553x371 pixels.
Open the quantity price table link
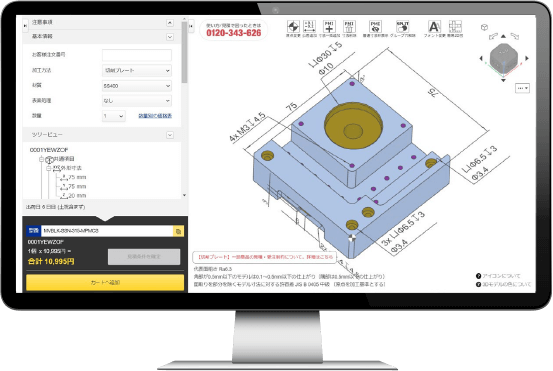click(x=155, y=116)
